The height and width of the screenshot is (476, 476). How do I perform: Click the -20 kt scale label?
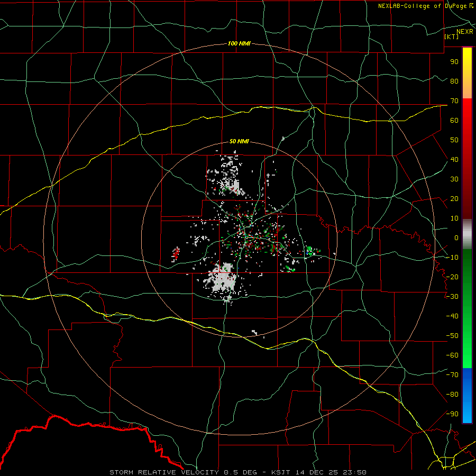452,277
